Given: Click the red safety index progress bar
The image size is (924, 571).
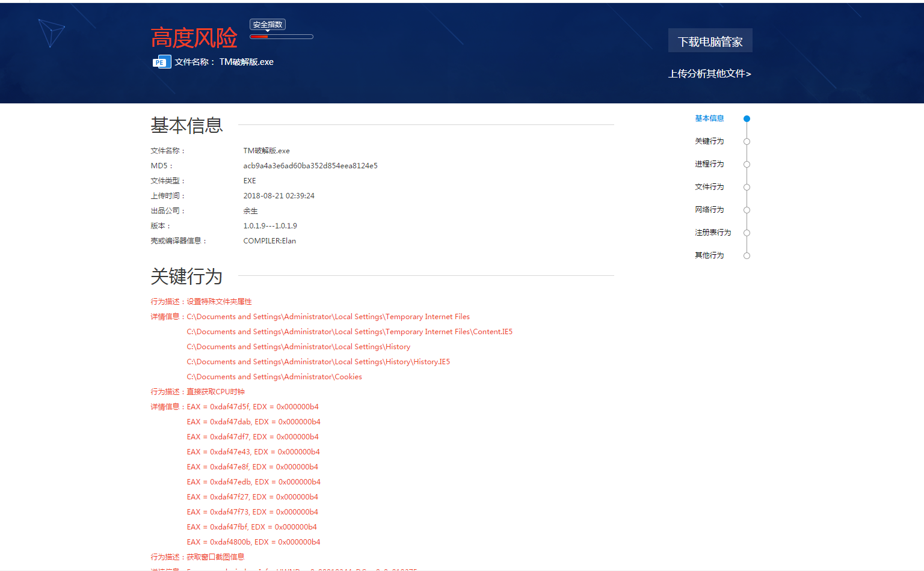Looking at the screenshot, I should [282, 37].
